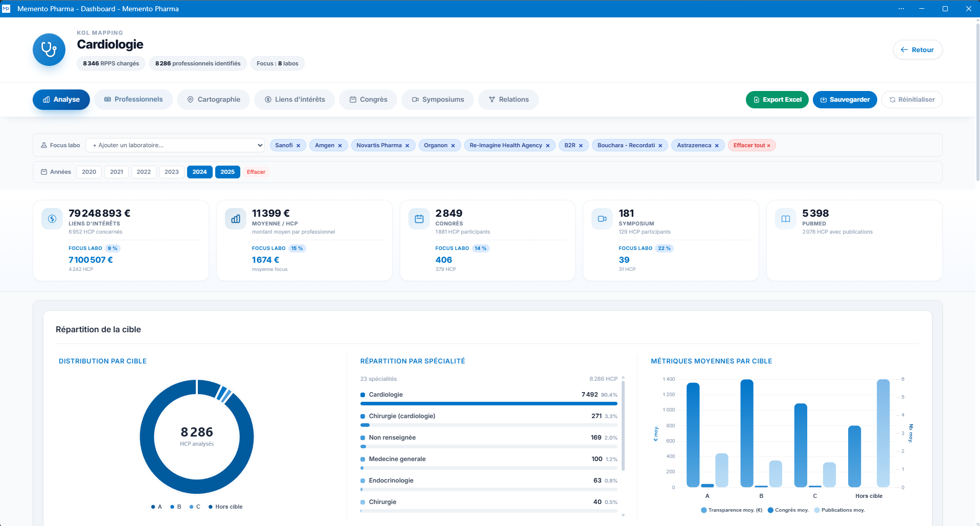Open the Ajouter un laboratoire dropdown

pos(175,145)
